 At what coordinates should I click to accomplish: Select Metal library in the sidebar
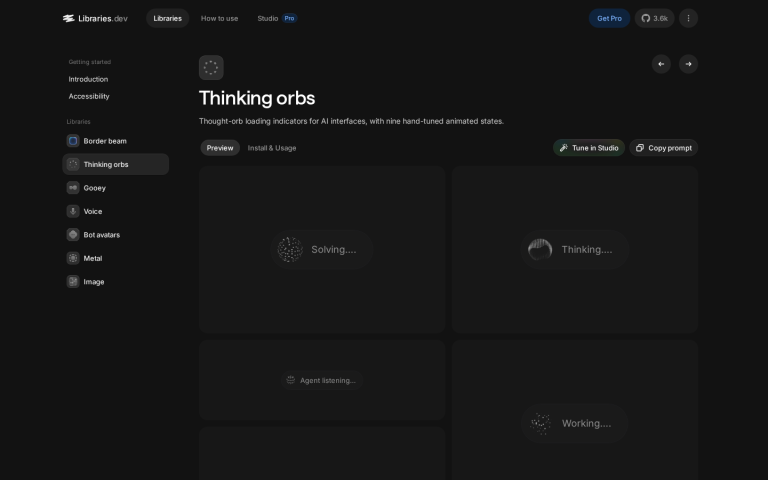coord(116,259)
